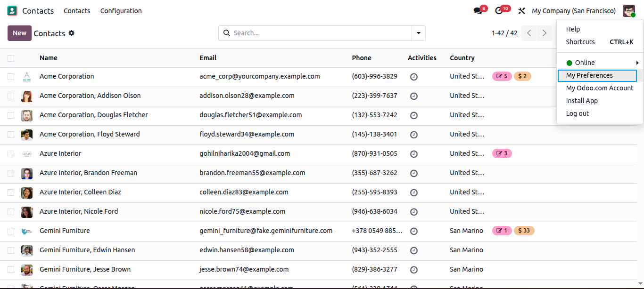Viewport: 644px width, 289px height.
Task: Click Acme Corporation orange dollar tag 2
Action: [522, 76]
